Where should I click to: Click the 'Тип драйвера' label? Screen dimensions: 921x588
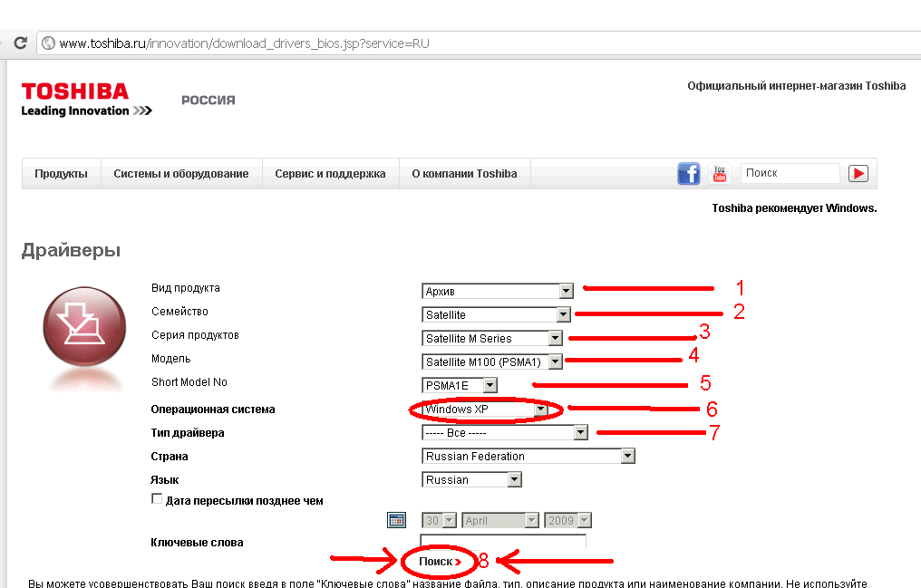[x=188, y=433]
